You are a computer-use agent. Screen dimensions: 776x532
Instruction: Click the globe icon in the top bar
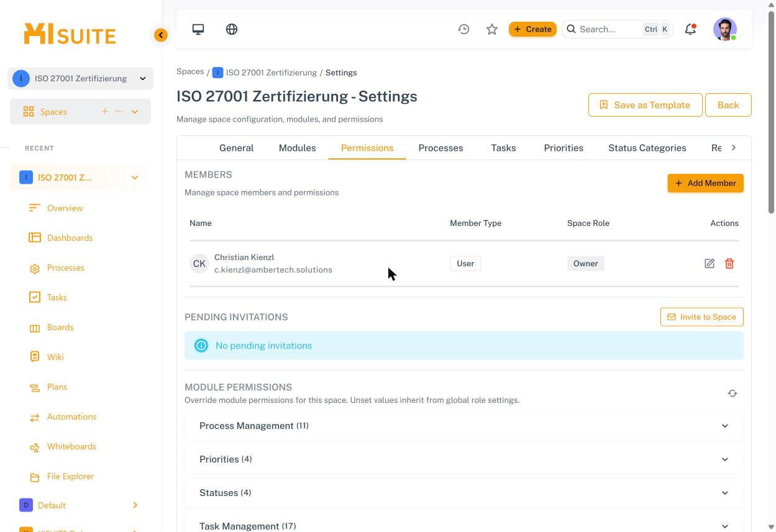pyautogui.click(x=232, y=29)
